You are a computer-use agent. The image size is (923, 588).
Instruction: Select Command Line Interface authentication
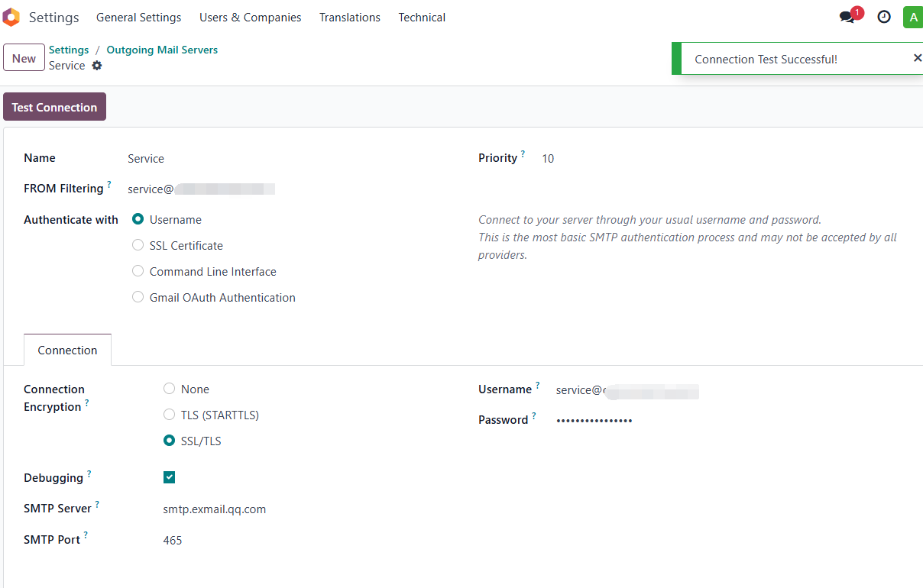tap(138, 271)
